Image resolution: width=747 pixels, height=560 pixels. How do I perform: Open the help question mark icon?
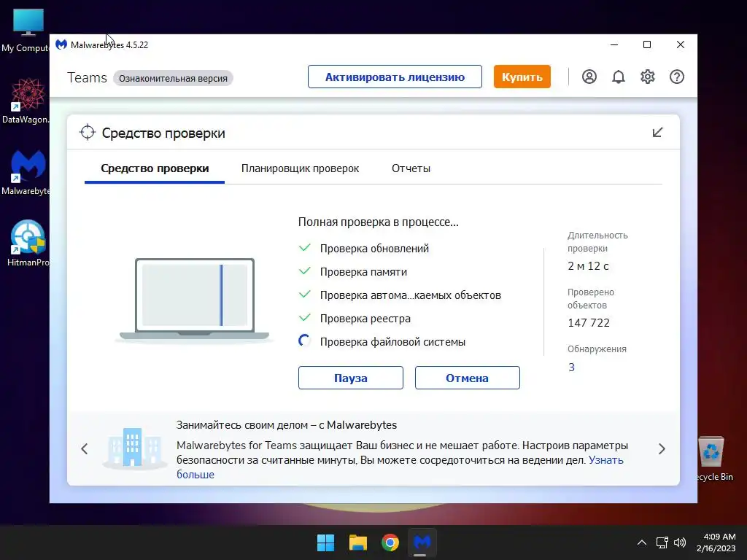point(677,77)
